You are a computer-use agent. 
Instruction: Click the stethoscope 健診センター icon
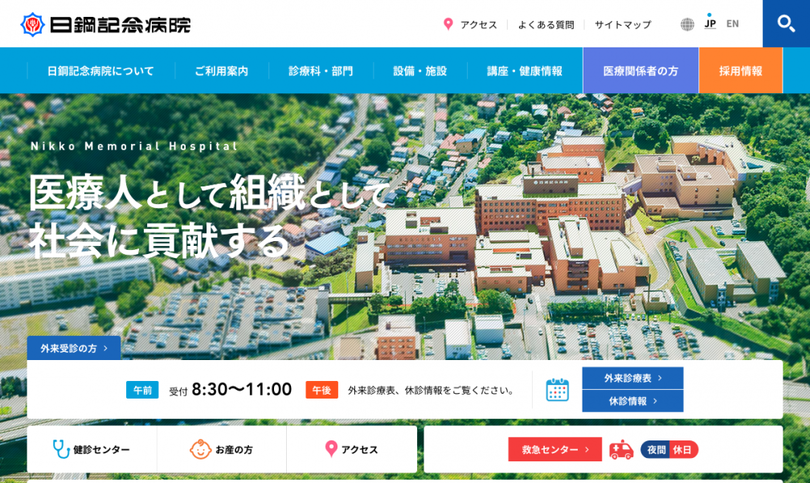[61, 449]
